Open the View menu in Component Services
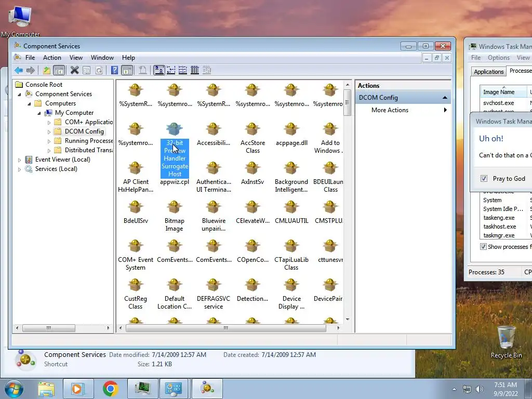The width and height of the screenshot is (532, 399). pos(76,58)
